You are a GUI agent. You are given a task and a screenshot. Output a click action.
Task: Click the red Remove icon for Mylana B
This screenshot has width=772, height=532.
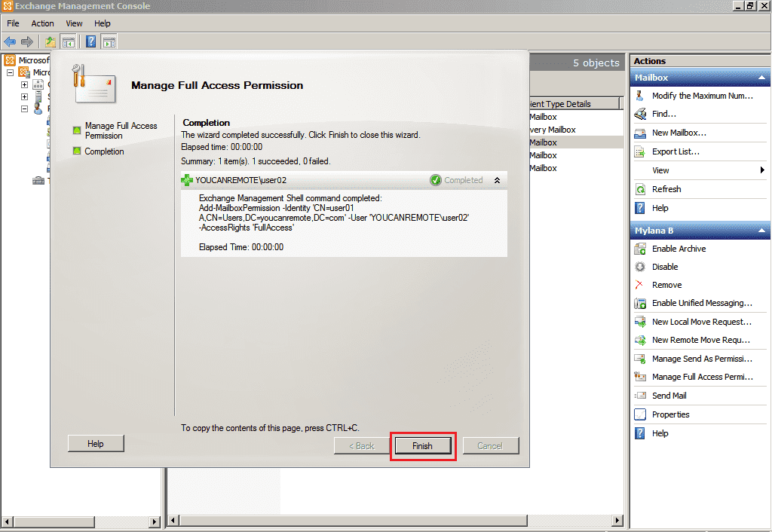coord(640,285)
